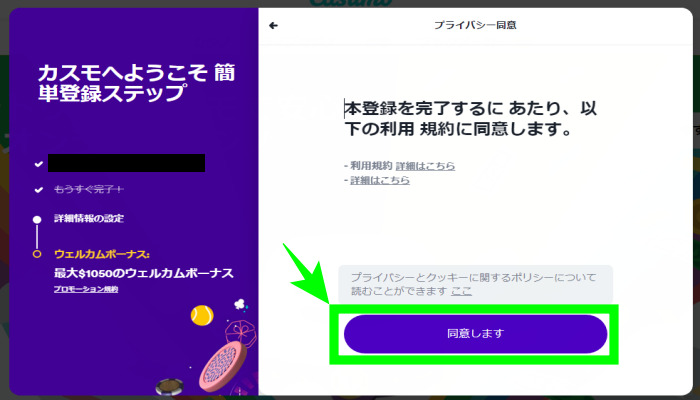Image resolution: width=700 pixels, height=400 pixels.
Task: Click the ウェルカムボーナス step label
Action: (x=102, y=254)
